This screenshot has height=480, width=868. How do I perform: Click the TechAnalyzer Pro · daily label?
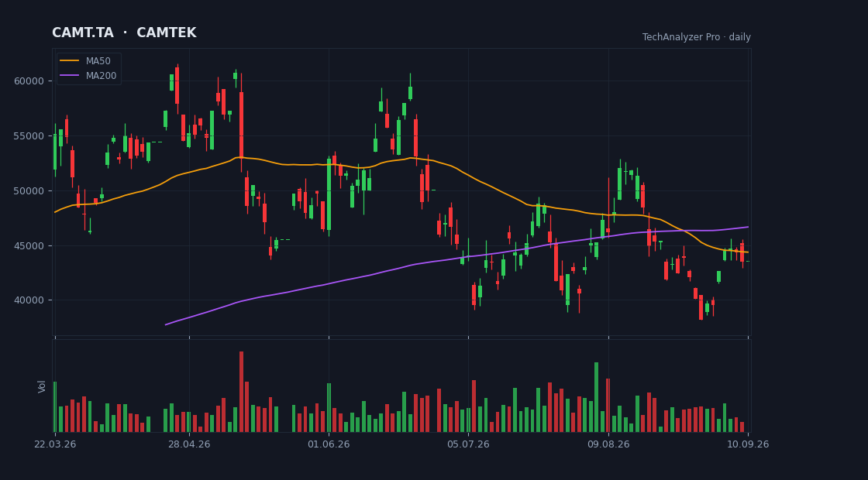pyautogui.click(x=697, y=37)
